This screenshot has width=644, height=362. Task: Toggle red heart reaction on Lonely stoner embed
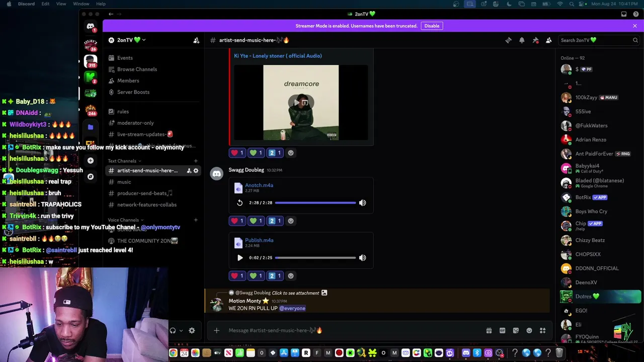237,153
